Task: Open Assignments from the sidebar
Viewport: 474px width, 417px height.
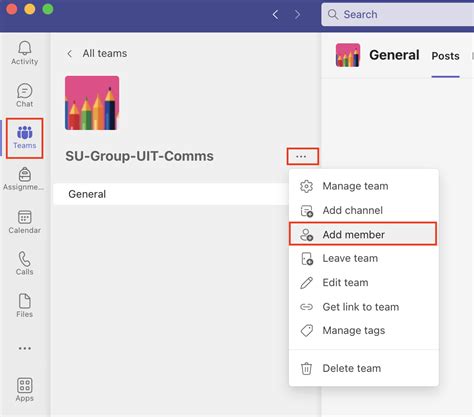Action: [24, 179]
